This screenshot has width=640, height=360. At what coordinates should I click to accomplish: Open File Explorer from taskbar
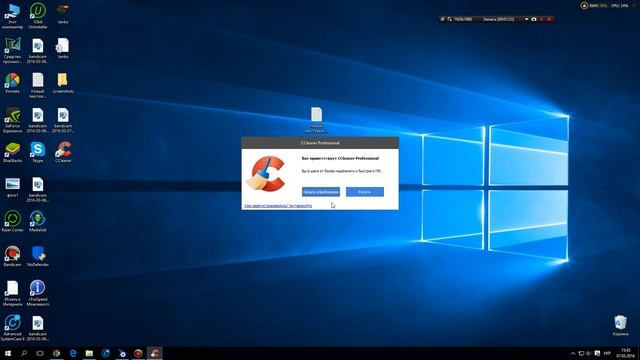click(x=89, y=353)
